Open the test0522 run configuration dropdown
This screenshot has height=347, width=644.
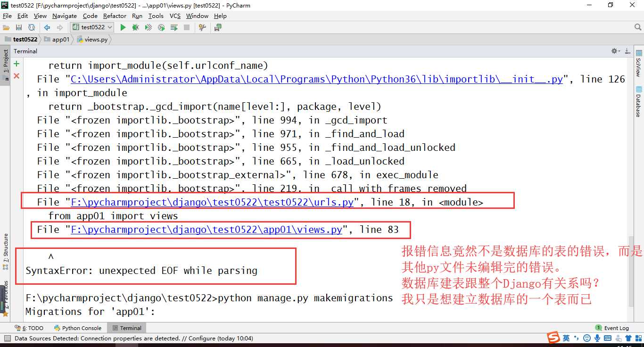tap(92, 27)
